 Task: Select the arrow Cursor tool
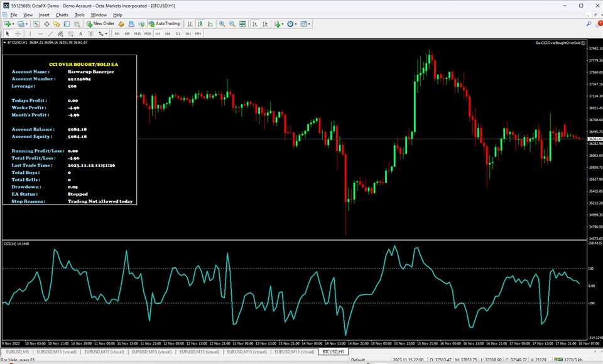coord(8,34)
